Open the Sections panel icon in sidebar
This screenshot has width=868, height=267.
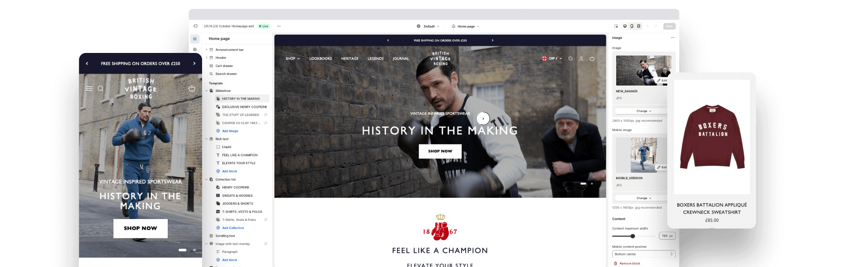tap(195, 39)
